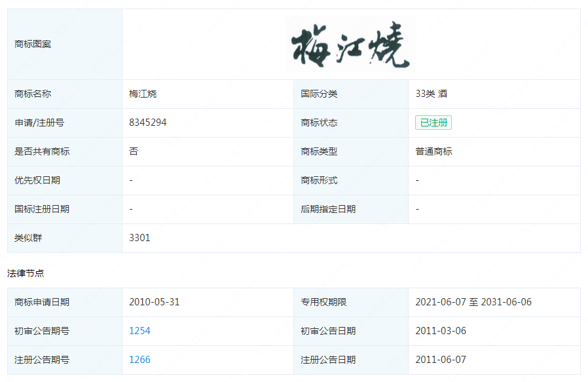Click the 法律节点 section heading
588x382 pixels.
(26, 273)
